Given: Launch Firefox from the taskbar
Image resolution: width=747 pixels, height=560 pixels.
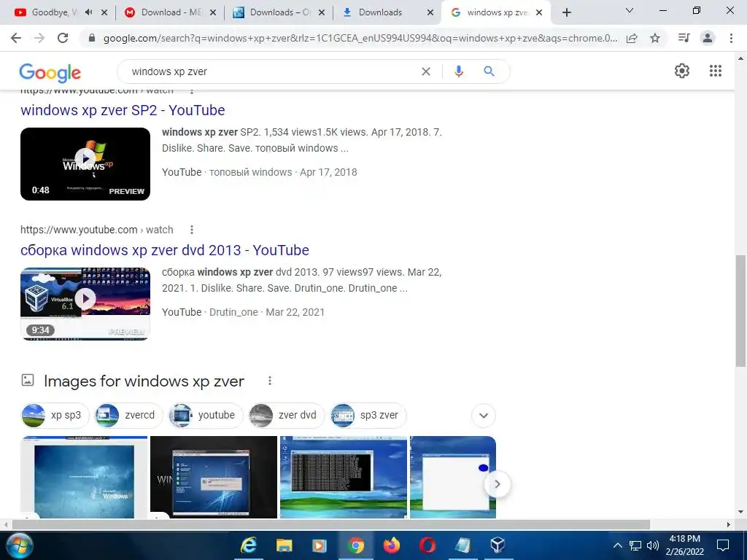Looking at the screenshot, I should tap(391, 545).
